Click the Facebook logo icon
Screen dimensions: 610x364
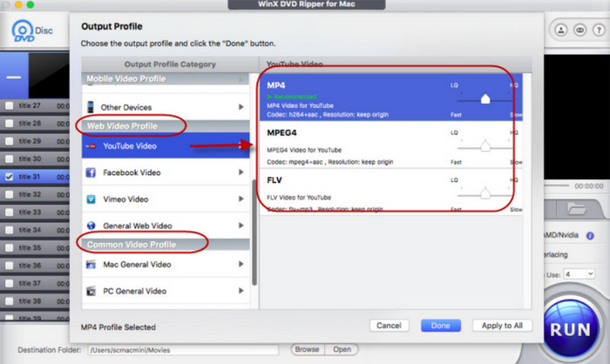tap(91, 172)
